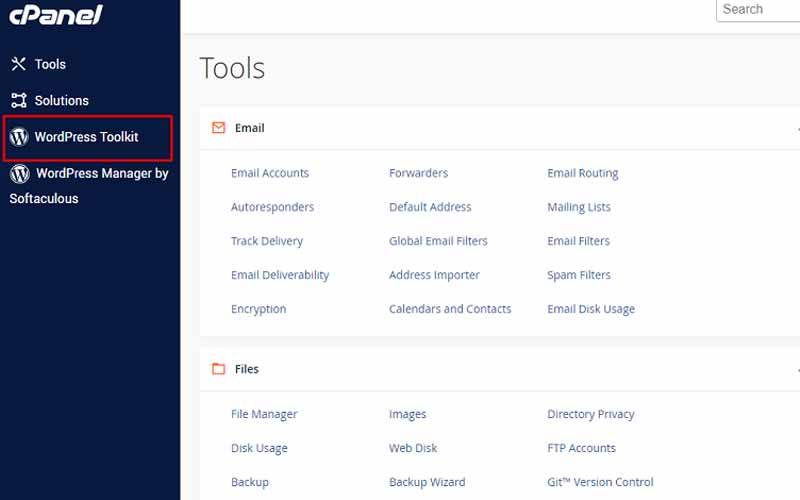This screenshot has height=500, width=800.
Task: Open Encryption
Action: click(x=258, y=309)
